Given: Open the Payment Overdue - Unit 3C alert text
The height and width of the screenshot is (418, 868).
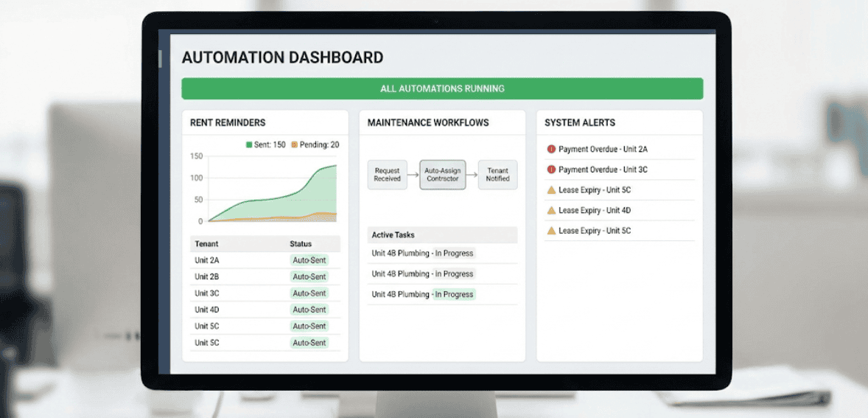Looking at the screenshot, I should click(603, 170).
